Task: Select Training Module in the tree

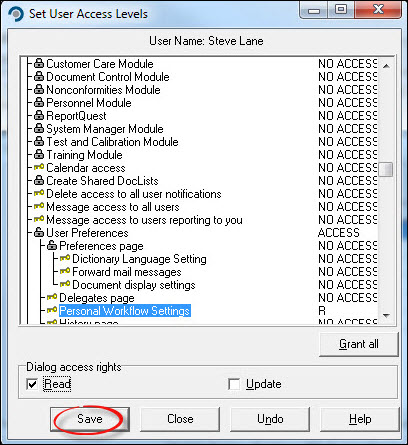Action: (x=84, y=155)
